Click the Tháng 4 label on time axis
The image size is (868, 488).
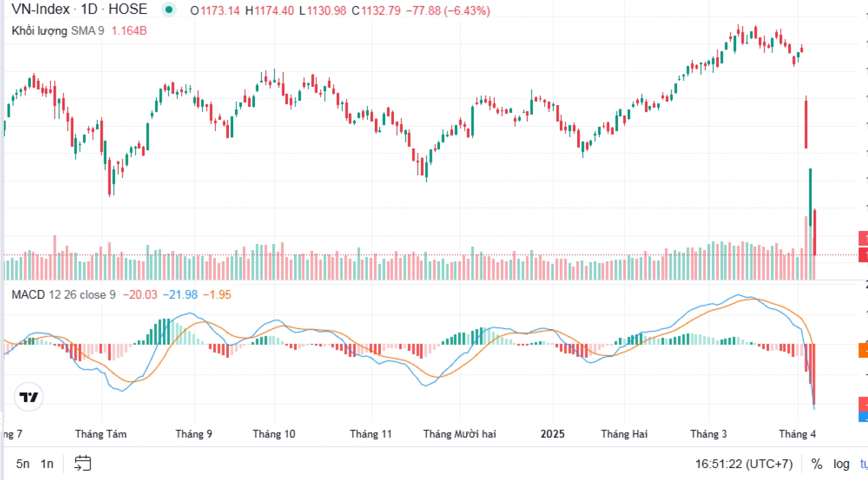(797, 434)
